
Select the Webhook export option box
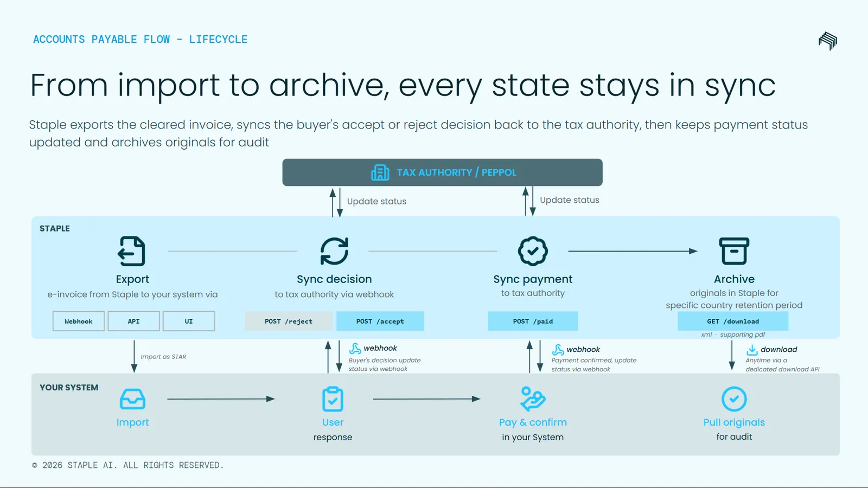point(79,321)
